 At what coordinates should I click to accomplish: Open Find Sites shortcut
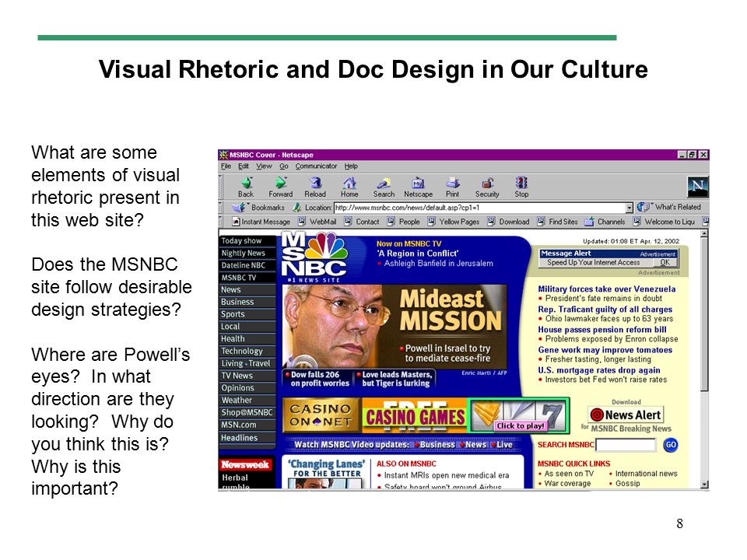[x=557, y=222]
